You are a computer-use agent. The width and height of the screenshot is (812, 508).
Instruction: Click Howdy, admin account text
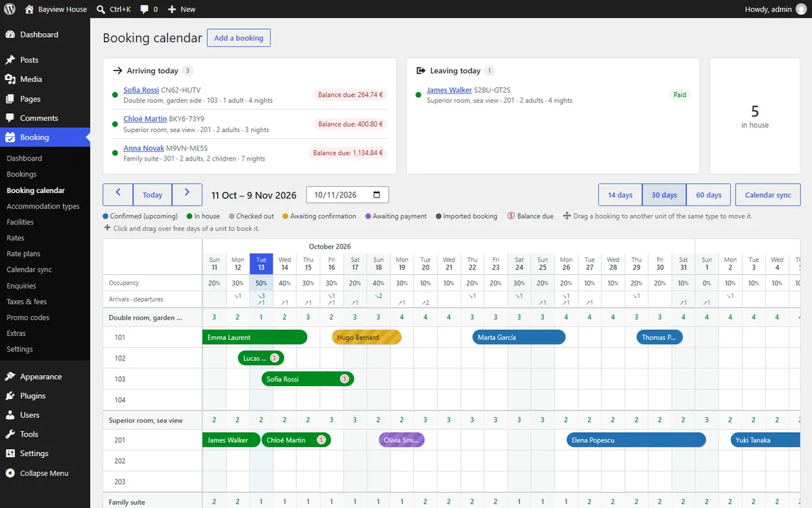point(767,9)
